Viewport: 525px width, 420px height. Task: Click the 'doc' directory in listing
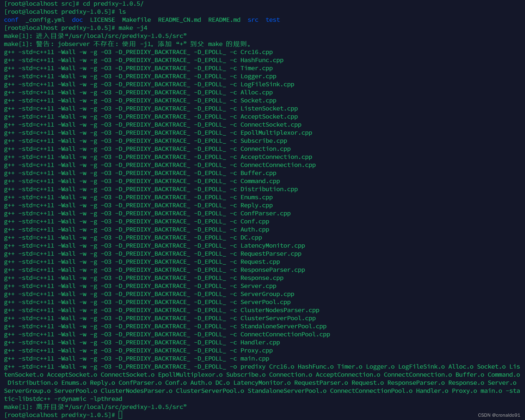pos(78,20)
